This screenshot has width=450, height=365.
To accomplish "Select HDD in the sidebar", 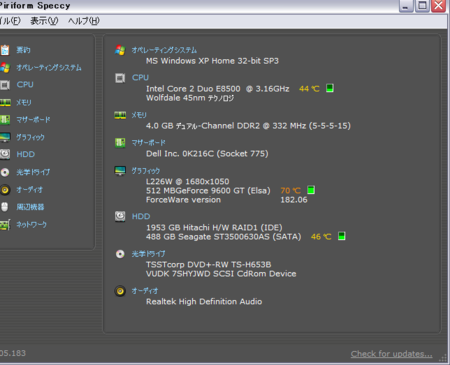I will (x=26, y=154).
